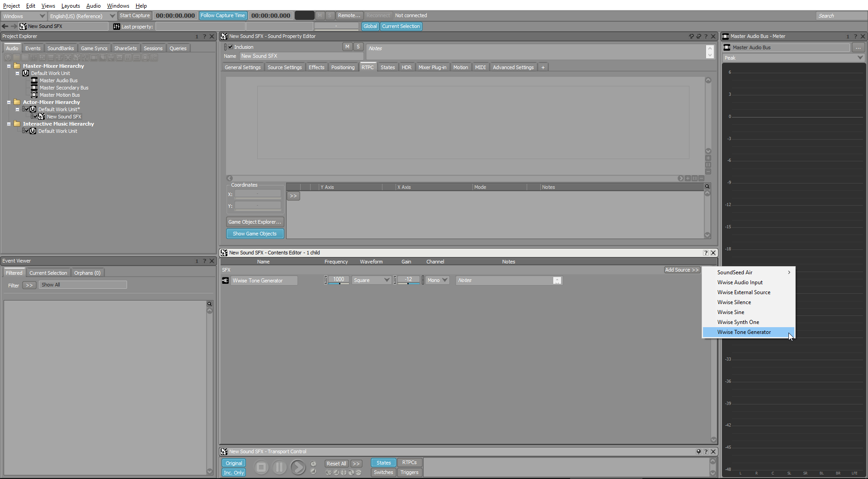This screenshot has height=479, width=868.
Task: Click the Wwise Tone Generator source icon
Action: (x=226, y=281)
